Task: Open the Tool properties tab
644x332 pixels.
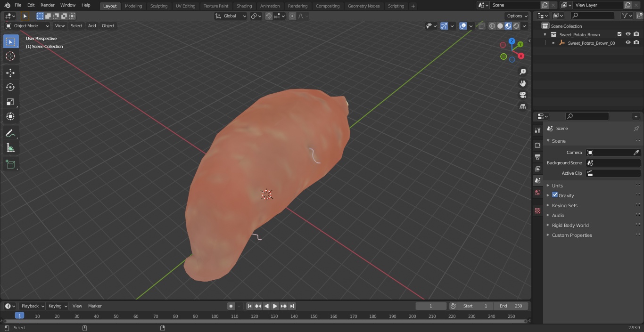Action: 537,130
